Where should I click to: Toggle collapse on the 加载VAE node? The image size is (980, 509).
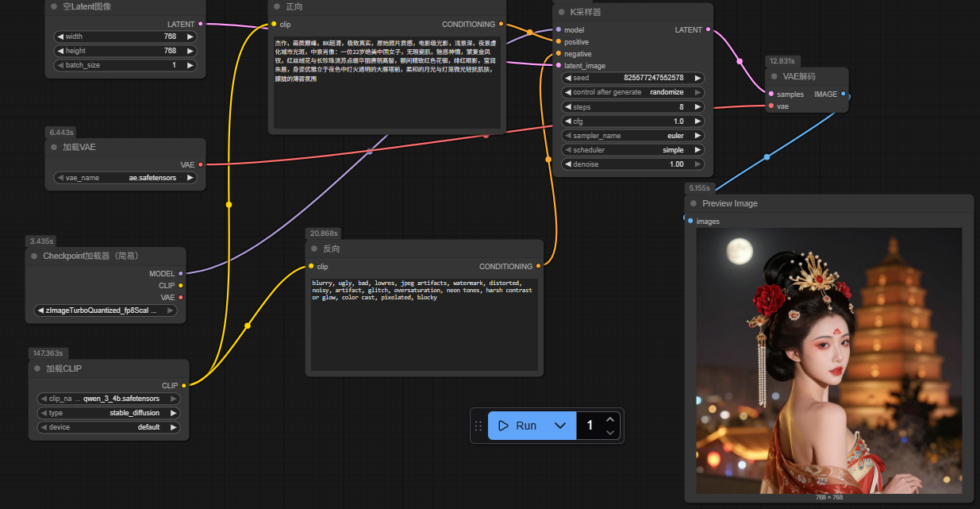coord(53,147)
